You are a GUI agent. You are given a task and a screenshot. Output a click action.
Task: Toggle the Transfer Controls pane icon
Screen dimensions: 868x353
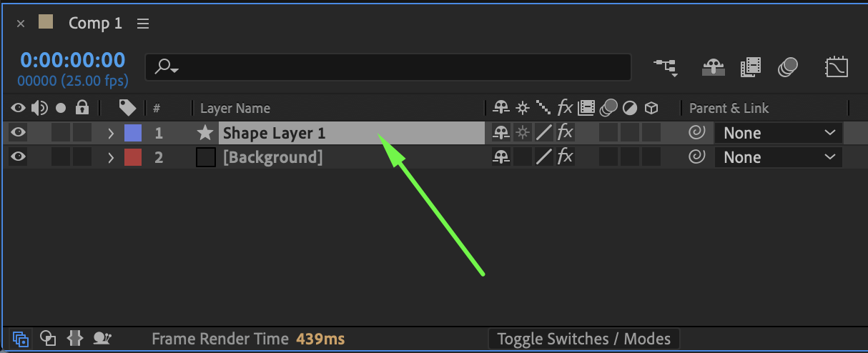click(48, 339)
